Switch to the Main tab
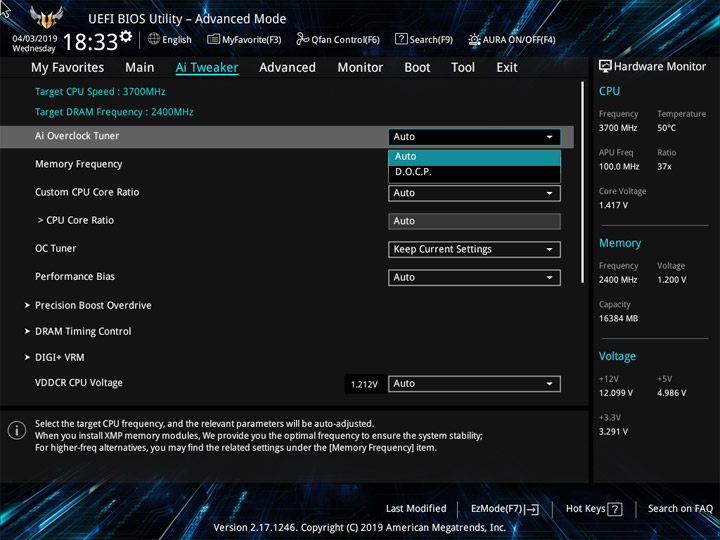 (x=140, y=68)
